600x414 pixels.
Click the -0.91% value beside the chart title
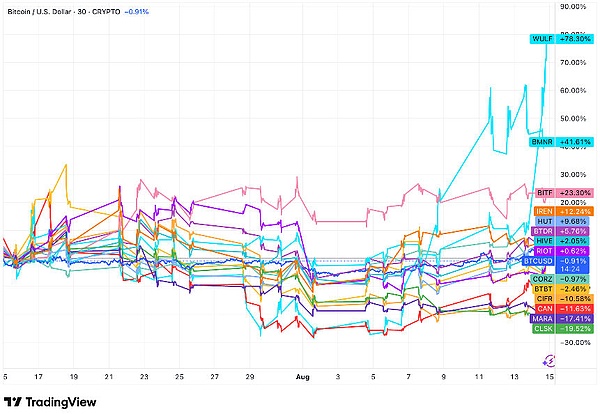[137, 12]
